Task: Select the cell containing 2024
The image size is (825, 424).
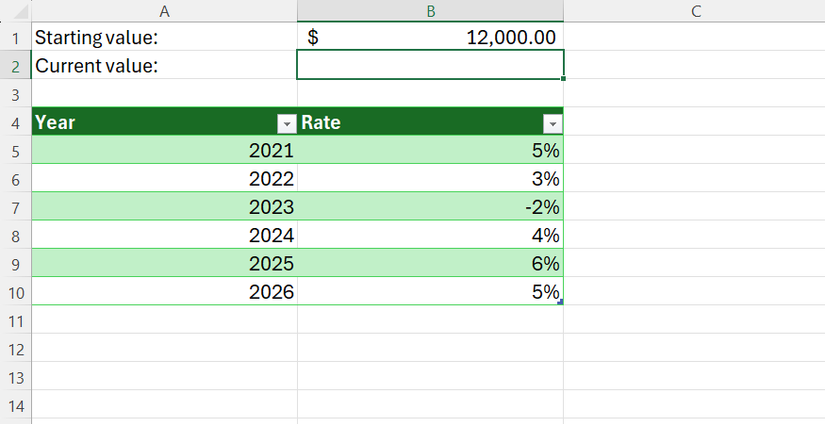Action: (x=164, y=235)
